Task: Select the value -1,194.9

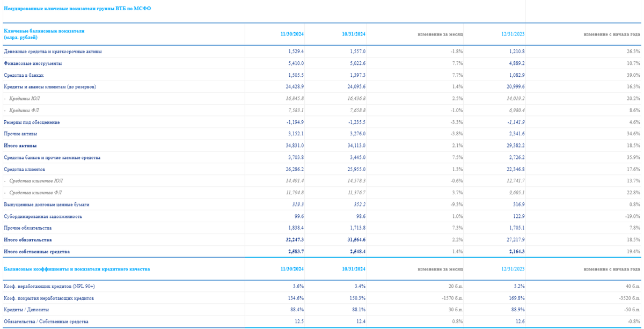Action: coord(296,122)
